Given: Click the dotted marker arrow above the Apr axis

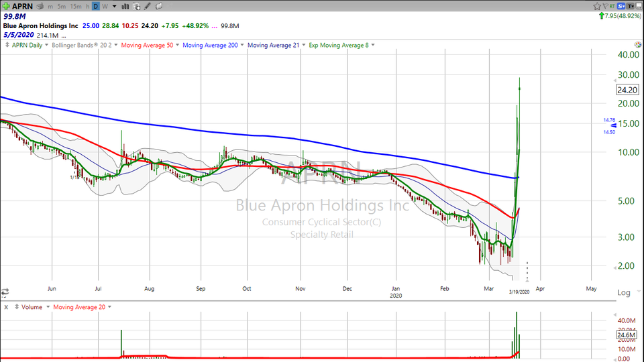Looking at the screenshot, I should click(527, 271).
